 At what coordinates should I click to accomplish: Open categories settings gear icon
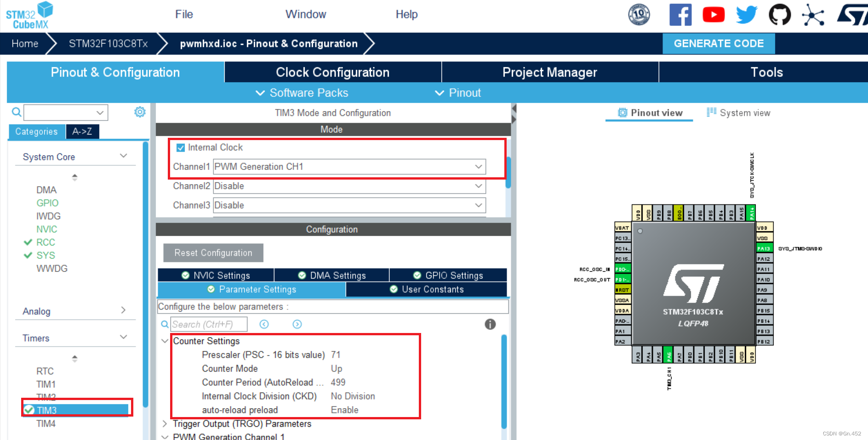140,112
